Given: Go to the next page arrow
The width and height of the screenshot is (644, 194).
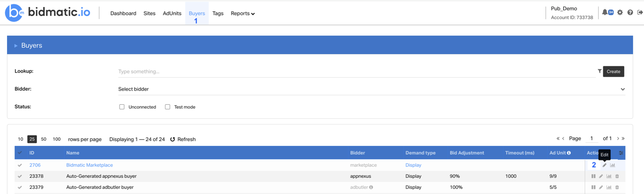Looking at the screenshot, I should 618,138.
